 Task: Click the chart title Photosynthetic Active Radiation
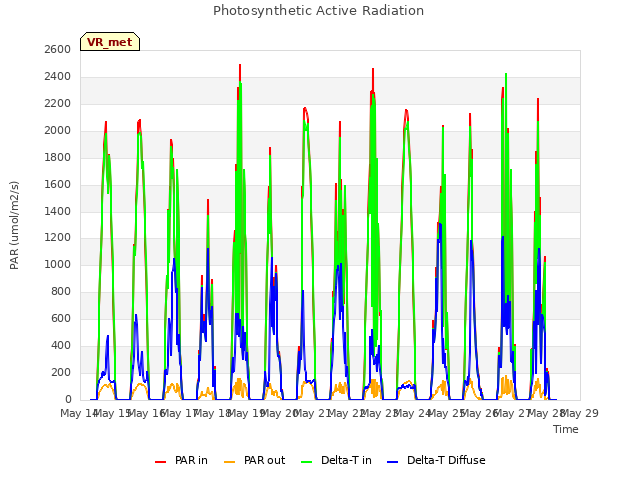pos(318,11)
